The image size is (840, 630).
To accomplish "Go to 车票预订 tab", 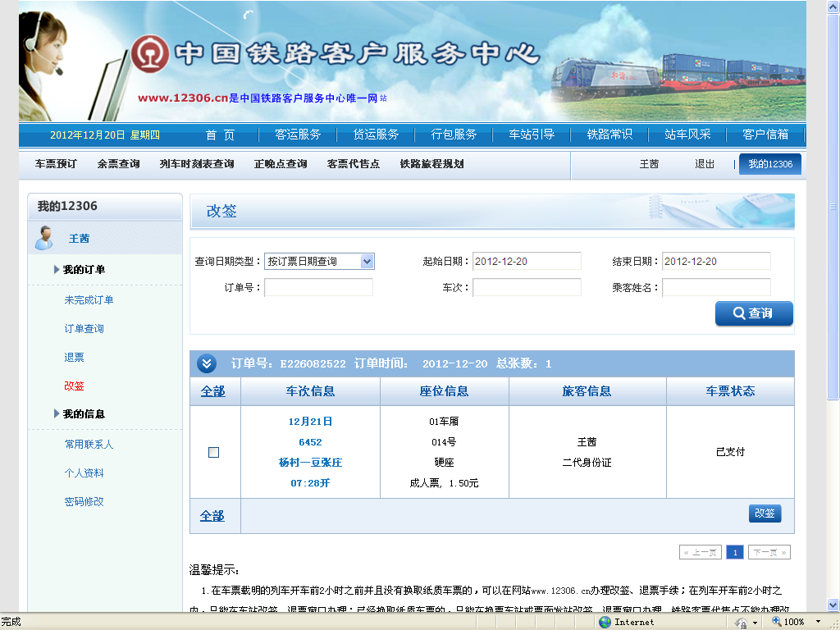I will tap(56, 164).
